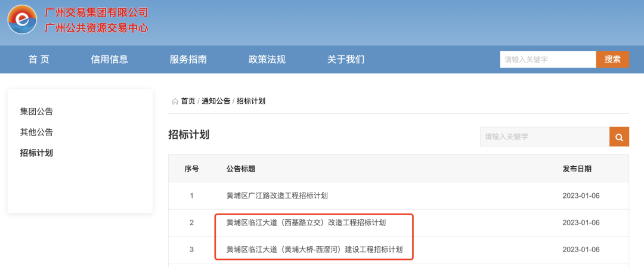This screenshot has height=267, width=644.
Task: Click the Guangzhou exchange center logo icon
Action: pyautogui.click(x=23, y=20)
